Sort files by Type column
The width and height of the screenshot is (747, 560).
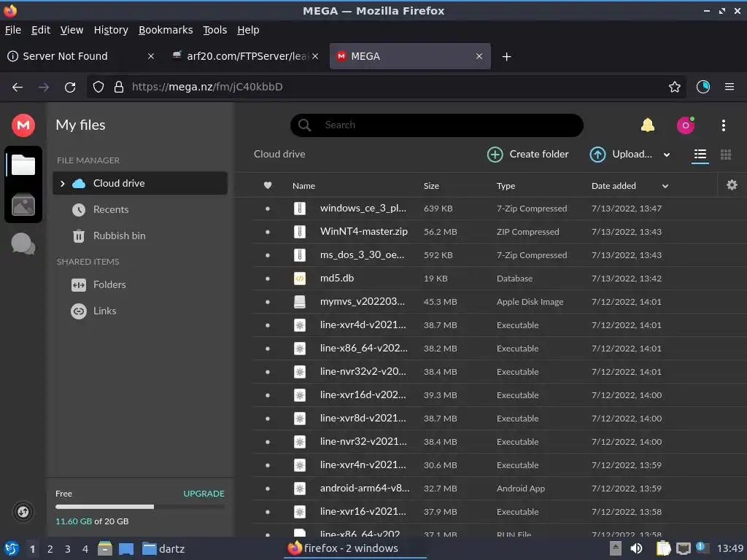[x=506, y=186]
